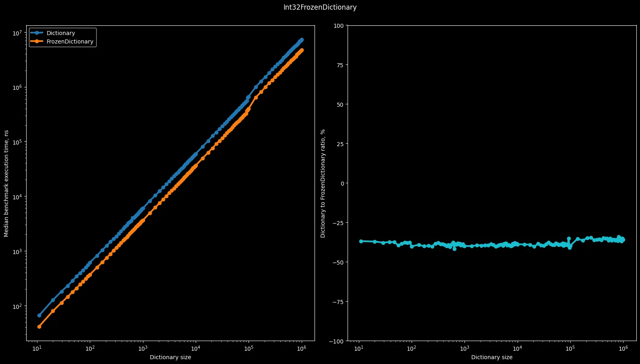The height and width of the screenshot is (364, 640).
Task: Click the first cyan ratio data point
Action: (361, 241)
